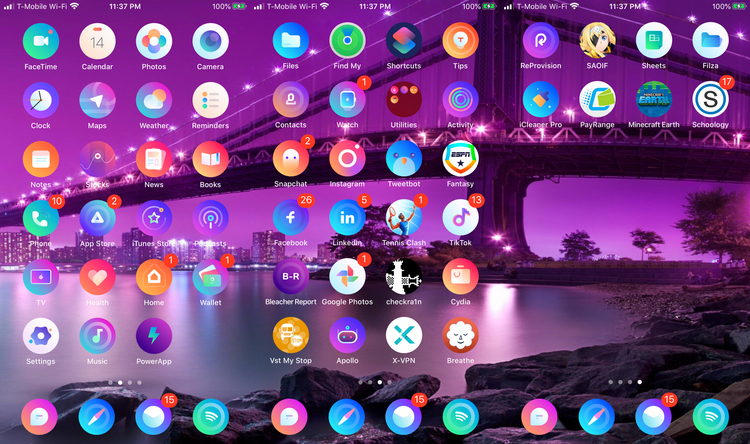Open the TV app

coord(41,278)
